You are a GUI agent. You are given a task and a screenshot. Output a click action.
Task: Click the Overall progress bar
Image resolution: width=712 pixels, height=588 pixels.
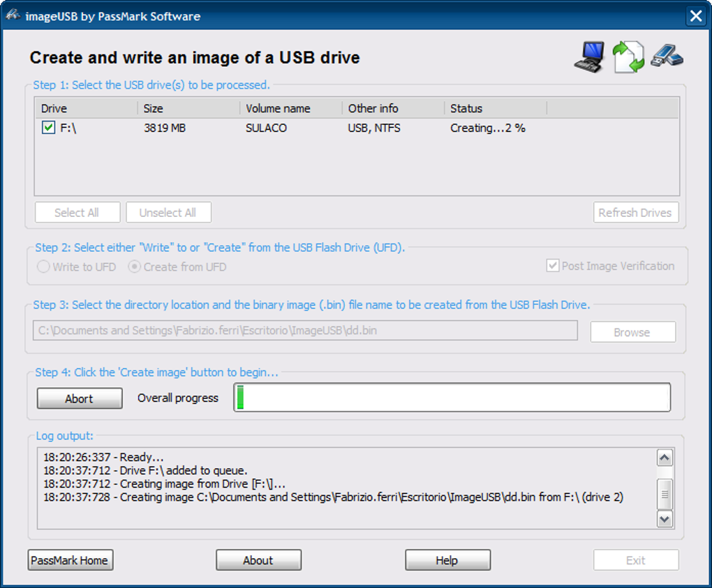pyautogui.click(x=452, y=398)
